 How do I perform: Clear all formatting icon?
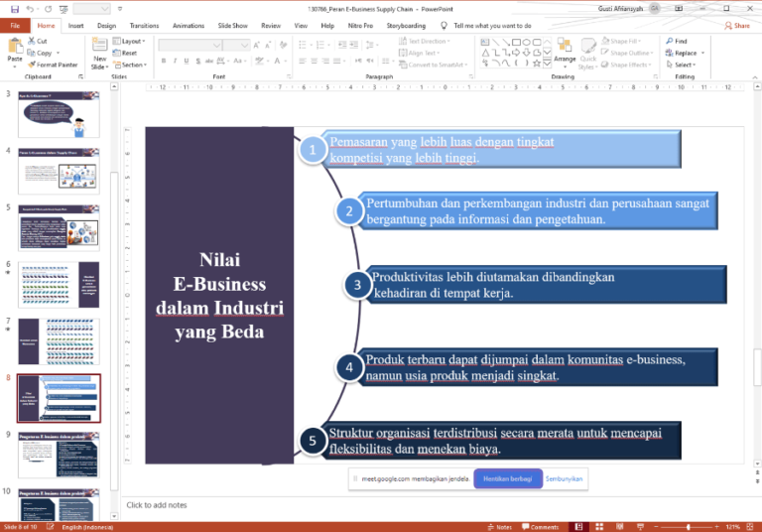(284, 46)
